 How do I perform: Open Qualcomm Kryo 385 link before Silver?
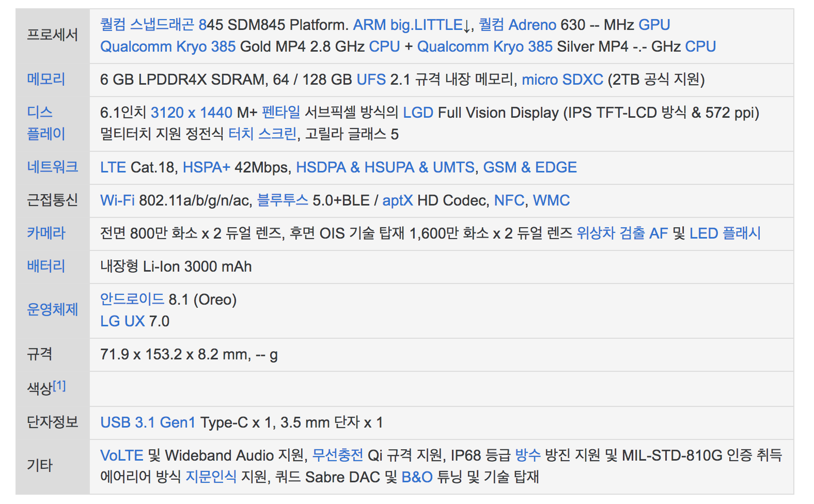point(485,46)
